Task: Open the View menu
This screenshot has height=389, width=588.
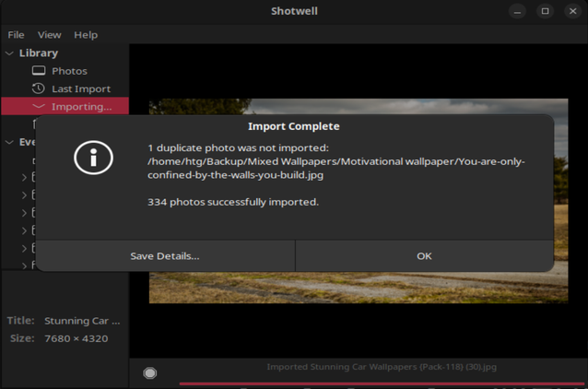Action: click(x=49, y=35)
